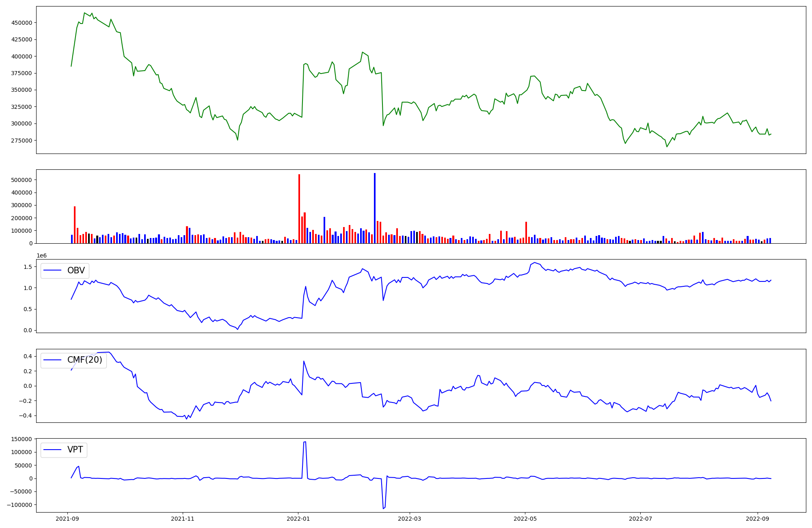
Task: Select the 2022-03 x-axis date label
Action: click(x=410, y=519)
